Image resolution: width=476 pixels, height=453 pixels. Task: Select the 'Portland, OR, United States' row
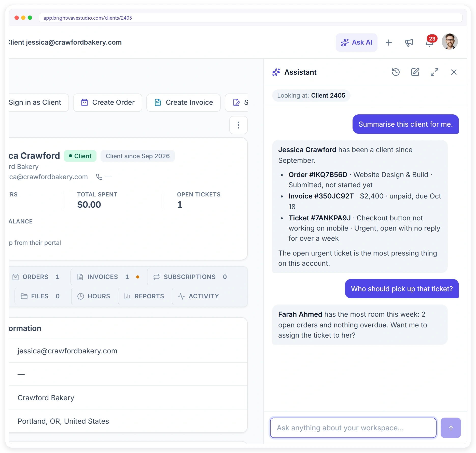128,421
